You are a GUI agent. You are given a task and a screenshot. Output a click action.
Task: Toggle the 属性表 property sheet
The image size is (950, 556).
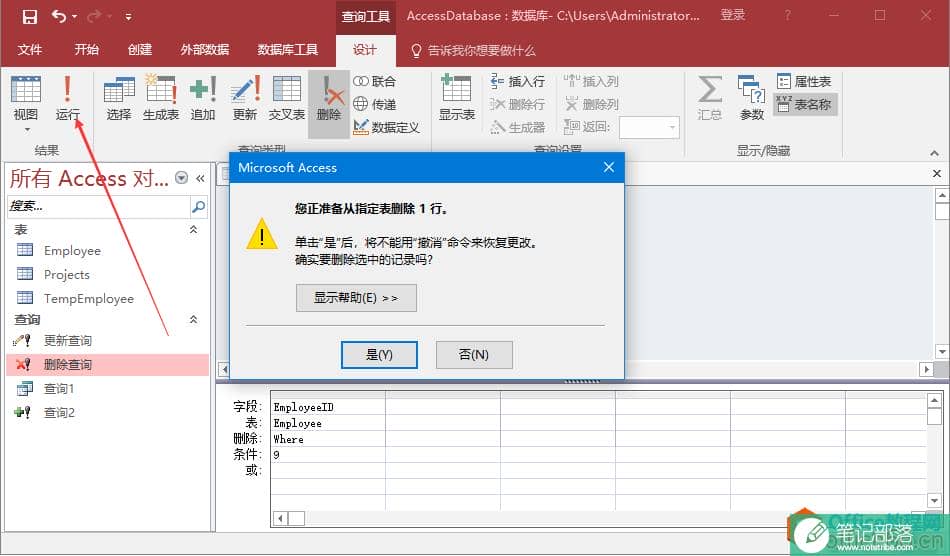[x=804, y=81]
